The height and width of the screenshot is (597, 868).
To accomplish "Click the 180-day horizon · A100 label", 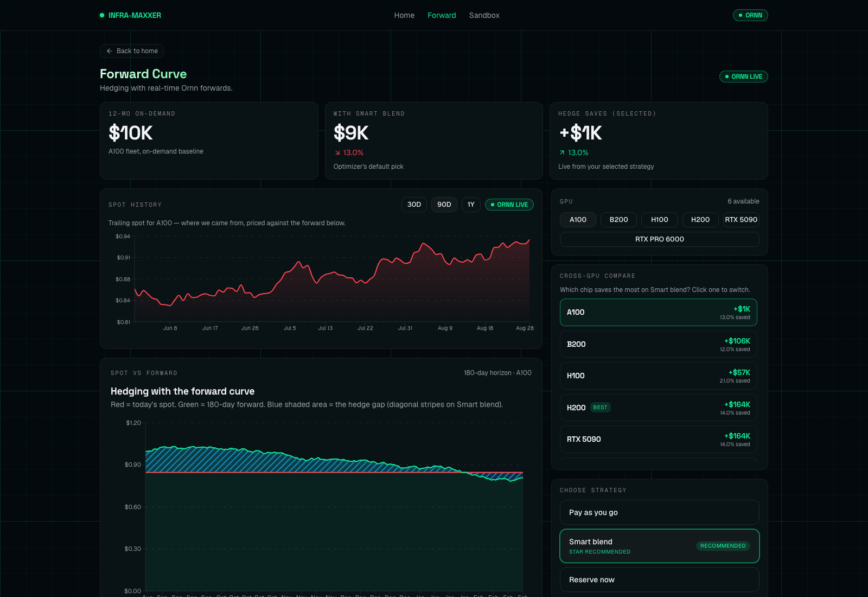I will pyautogui.click(x=497, y=373).
